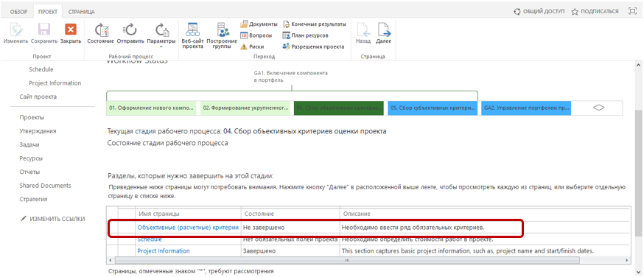
Task: Click ИЗМЕНИТЬ ССЫЛКИ edit links
Action: (x=52, y=219)
